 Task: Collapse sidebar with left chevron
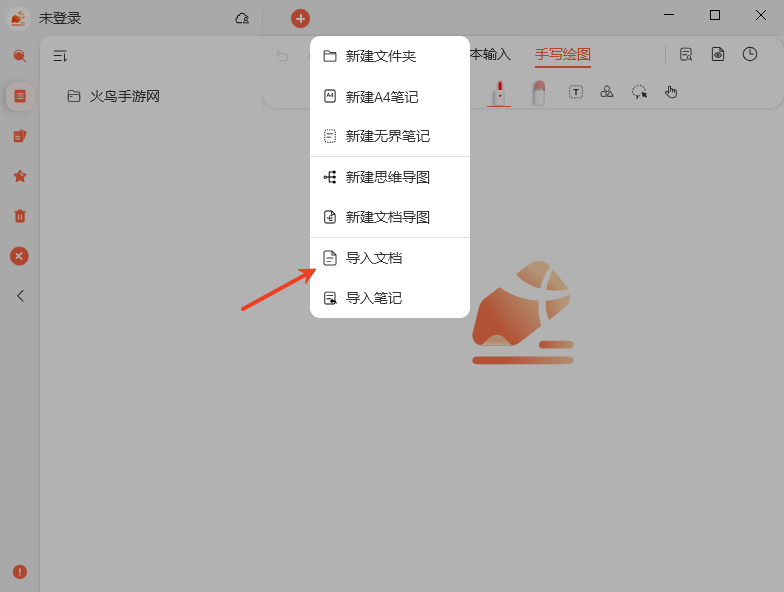pyautogui.click(x=20, y=296)
